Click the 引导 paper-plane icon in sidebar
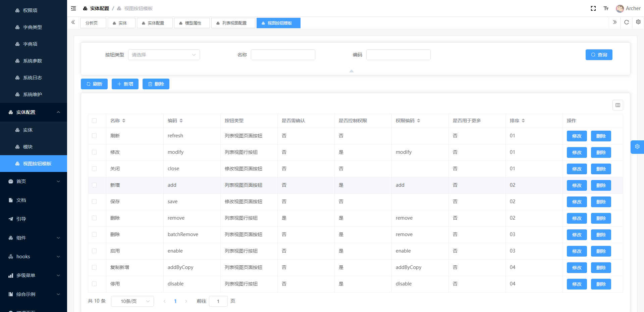Viewport: 644px width, 312px height. point(11,219)
